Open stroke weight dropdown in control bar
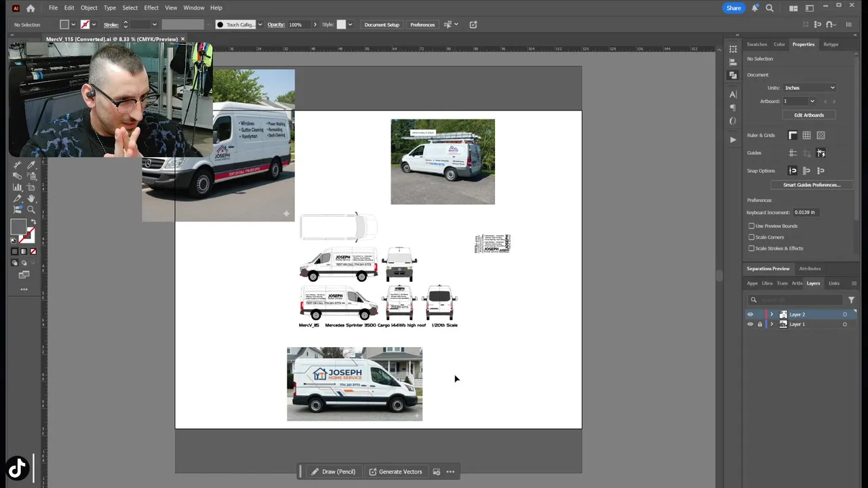Image resolution: width=868 pixels, height=488 pixels. click(154, 24)
